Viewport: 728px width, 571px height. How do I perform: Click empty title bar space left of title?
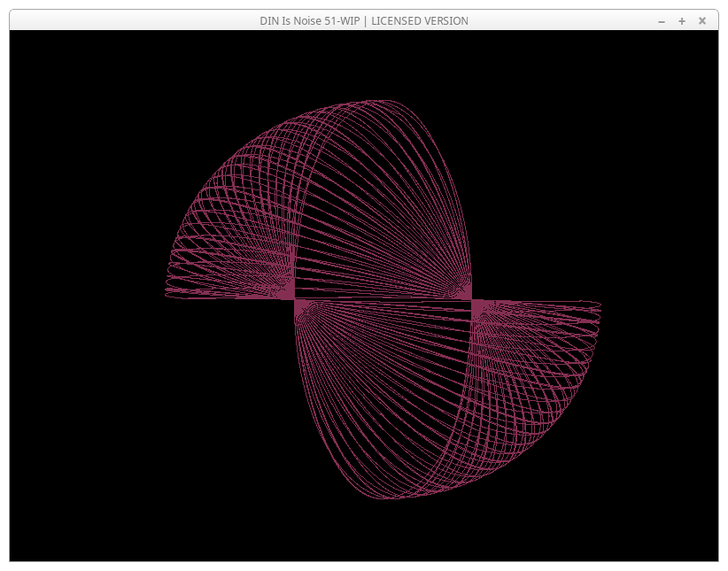(x=133, y=21)
